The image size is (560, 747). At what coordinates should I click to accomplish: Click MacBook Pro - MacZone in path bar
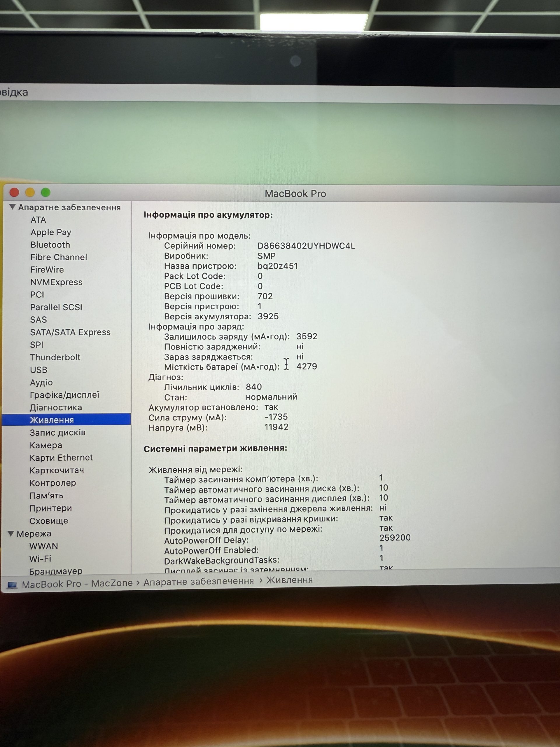[77, 584]
